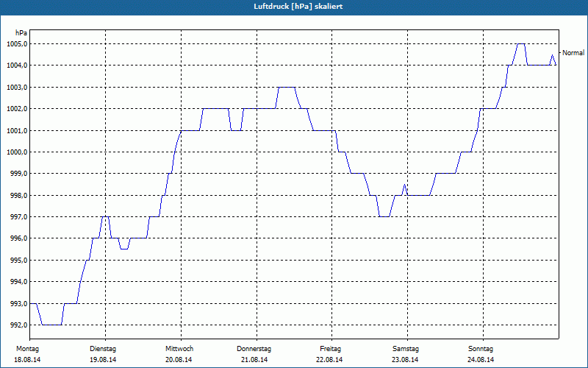Click the 1001,0 axis value
This screenshot has width=588, height=368.
pos(16,130)
